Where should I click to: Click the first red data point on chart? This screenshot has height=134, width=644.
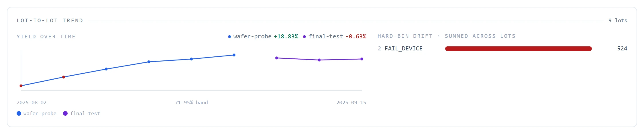tap(21, 86)
